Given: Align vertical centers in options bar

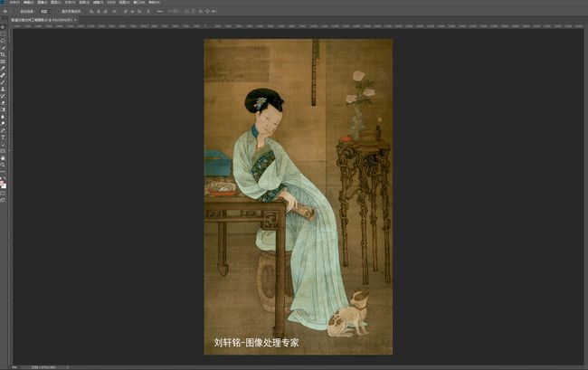Looking at the screenshot, I should [132, 11].
